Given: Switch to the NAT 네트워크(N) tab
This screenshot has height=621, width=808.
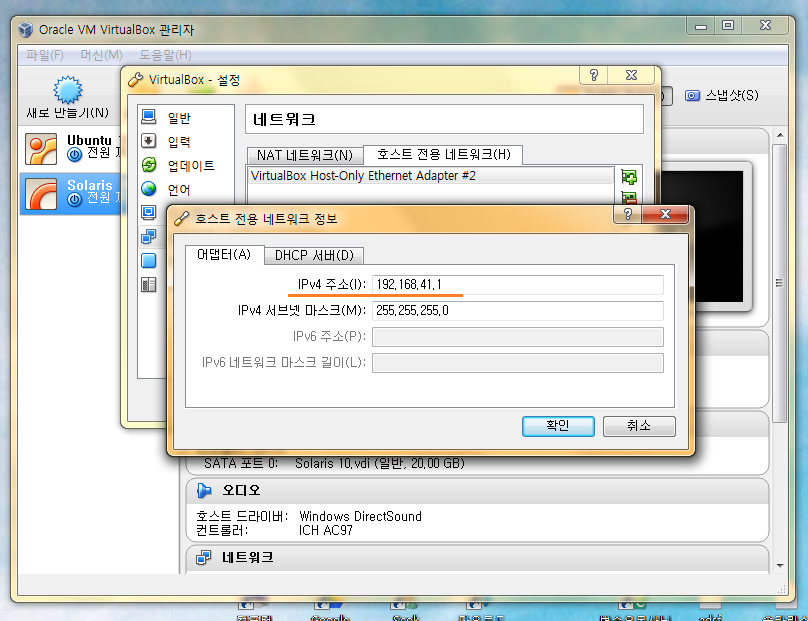Looking at the screenshot, I should 305,155.
